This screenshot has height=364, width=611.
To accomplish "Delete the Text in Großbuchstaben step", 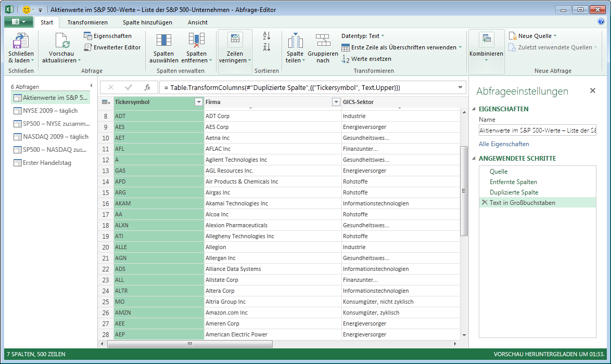I will tap(485, 202).
